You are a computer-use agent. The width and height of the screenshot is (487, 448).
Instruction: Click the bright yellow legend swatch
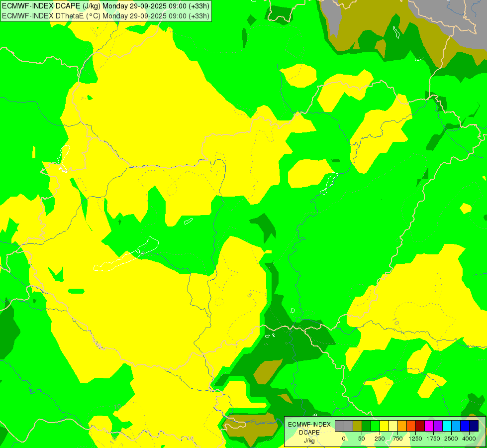point(385,426)
